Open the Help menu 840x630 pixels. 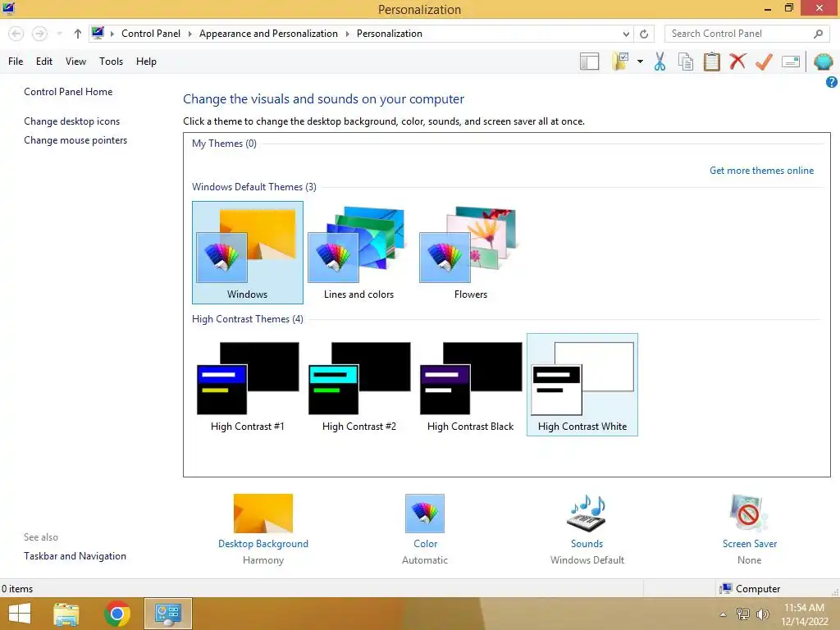tap(146, 62)
